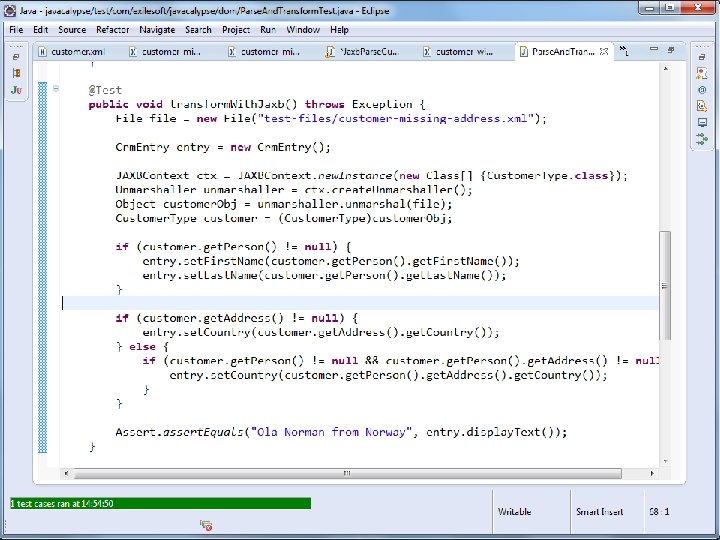Open the Navigate menu
720x540 pixels.
[x=157, y=30]
